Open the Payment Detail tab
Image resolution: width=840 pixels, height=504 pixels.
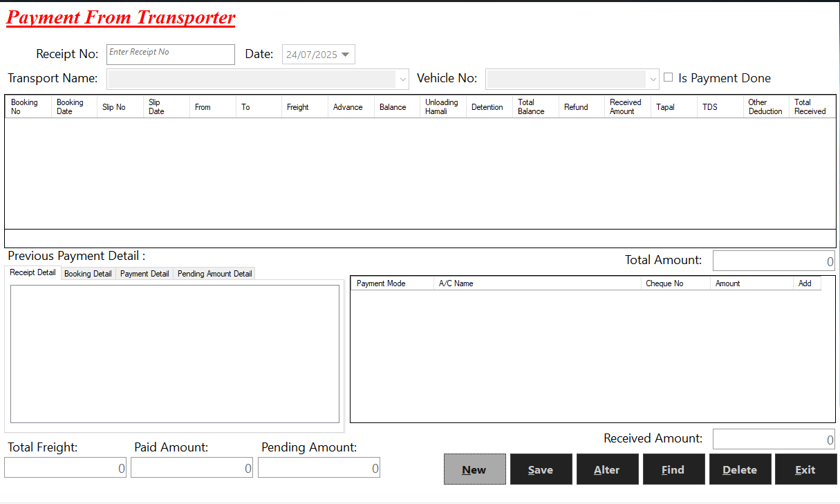[x=144, y=274]
